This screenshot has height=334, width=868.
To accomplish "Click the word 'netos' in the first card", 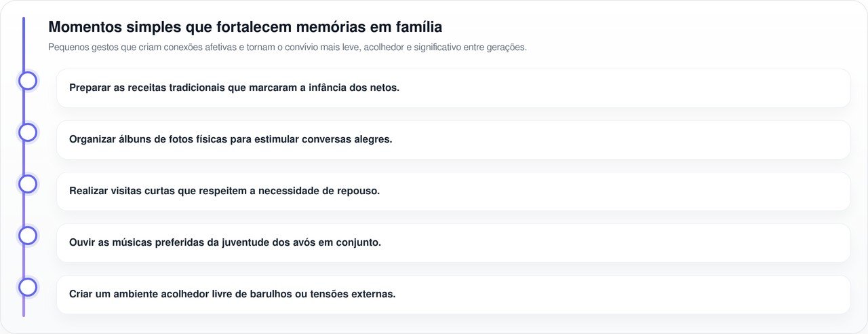I will click(384, 88).
